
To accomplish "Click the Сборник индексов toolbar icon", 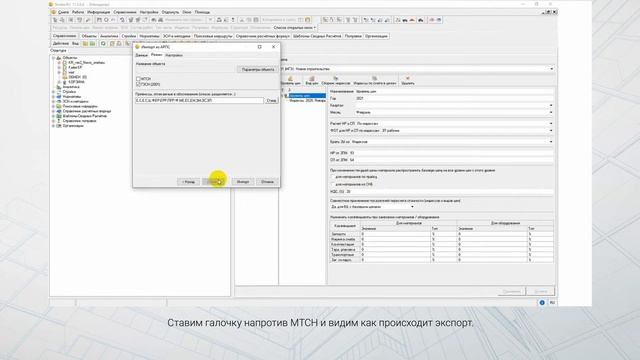I will tap(336, 80).
